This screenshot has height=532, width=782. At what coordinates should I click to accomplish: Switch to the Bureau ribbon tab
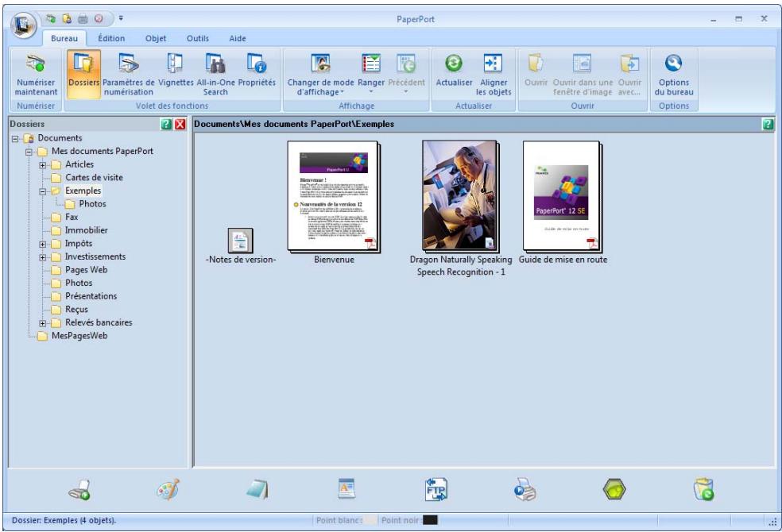coord(64,38)
